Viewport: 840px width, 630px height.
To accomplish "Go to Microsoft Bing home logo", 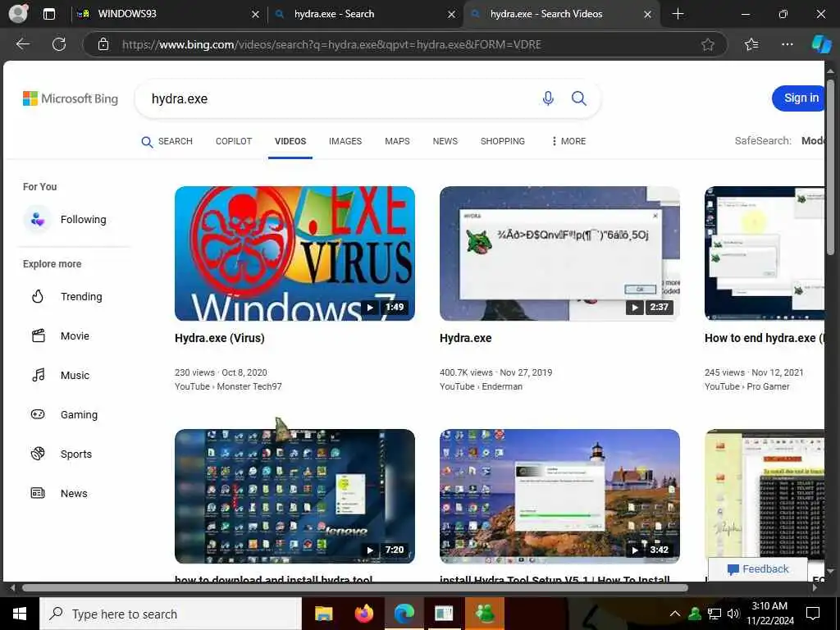I will click(71, 98).
